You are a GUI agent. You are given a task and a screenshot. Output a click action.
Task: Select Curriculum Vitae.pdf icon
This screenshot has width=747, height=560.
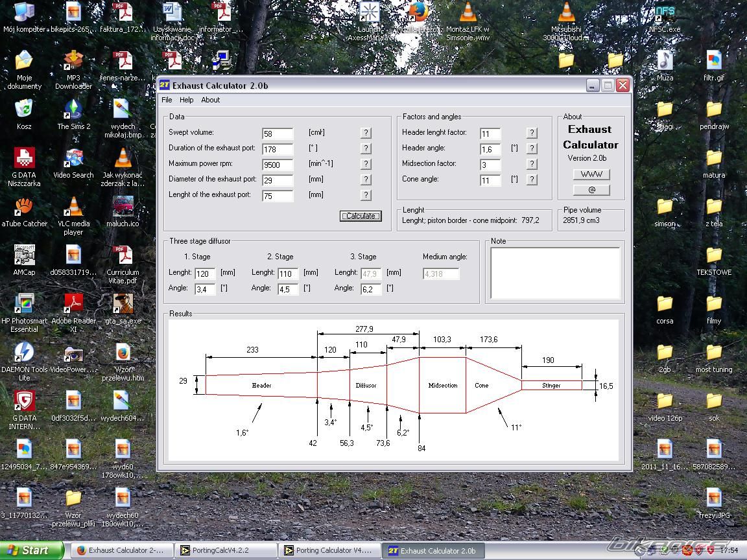[x=123, y=264]
